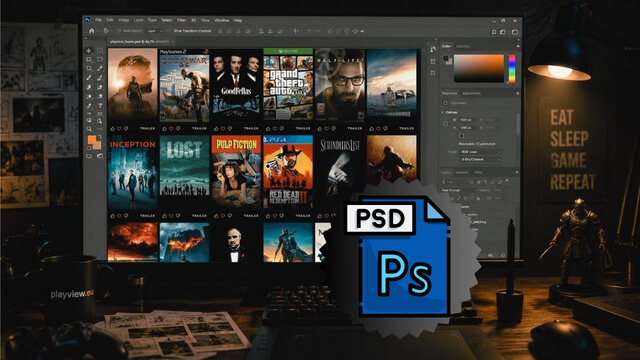Select the Rectangular Marquee tool
Image resolution: width=640 pixels, height=360 pixels.
pyautogui.click(x=100, y=51)
